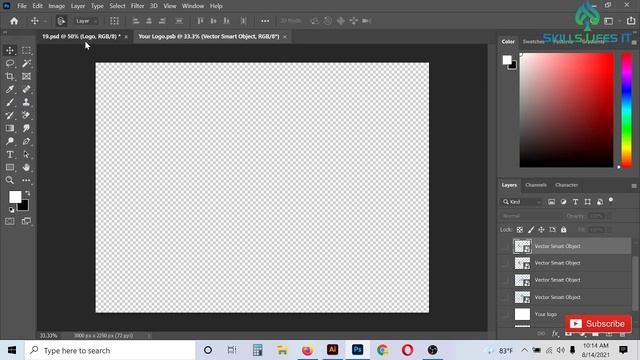Reset to default foreground and background colors
This screenshot has height=360, width=640.
click(x=11, y=210)
